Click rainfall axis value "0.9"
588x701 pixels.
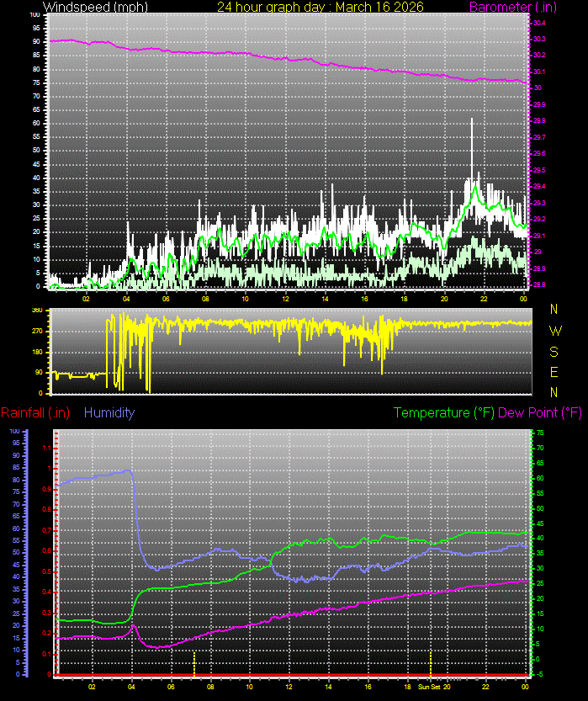[47, 489]
